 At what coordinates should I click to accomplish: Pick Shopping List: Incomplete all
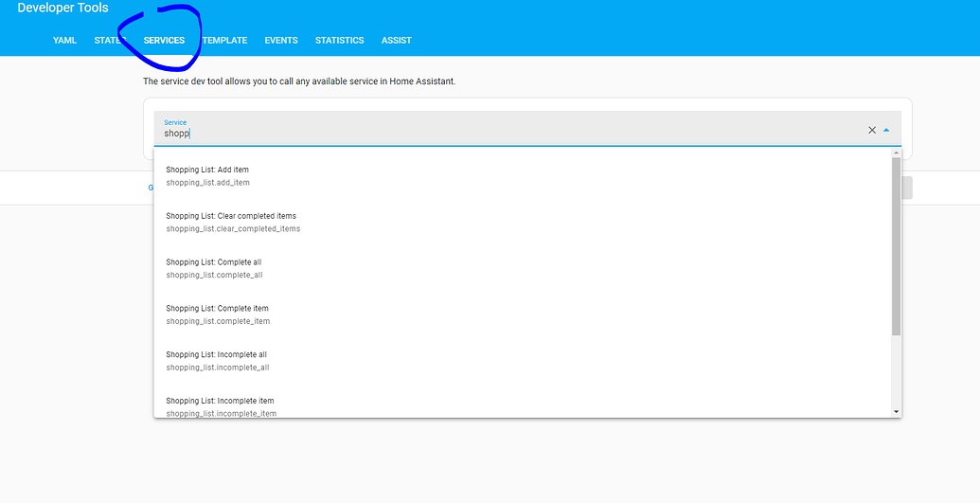pyautogui.click(x=523, y=361)
